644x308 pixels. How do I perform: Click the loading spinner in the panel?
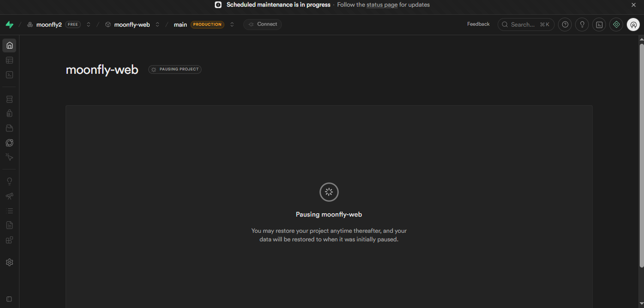coord(329,192)
